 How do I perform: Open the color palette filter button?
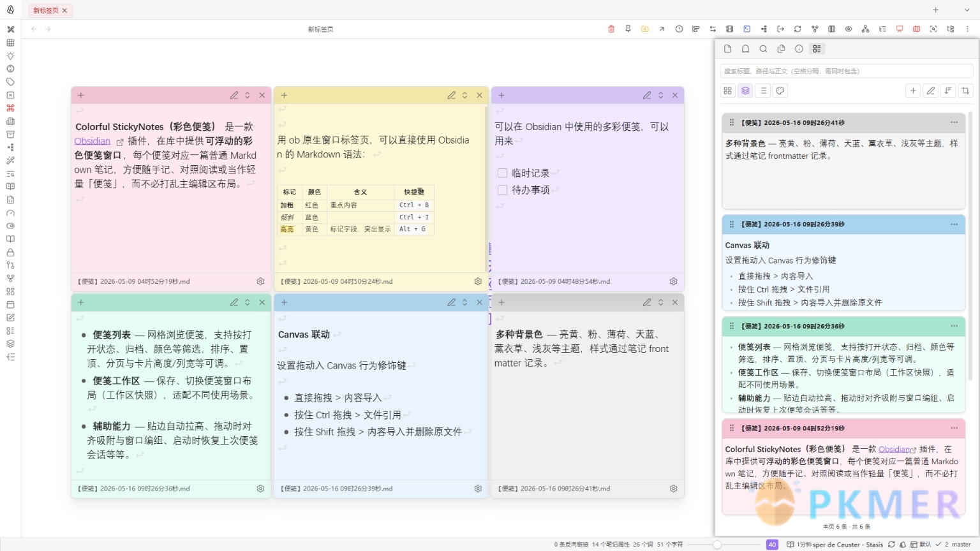pos(780,91)
